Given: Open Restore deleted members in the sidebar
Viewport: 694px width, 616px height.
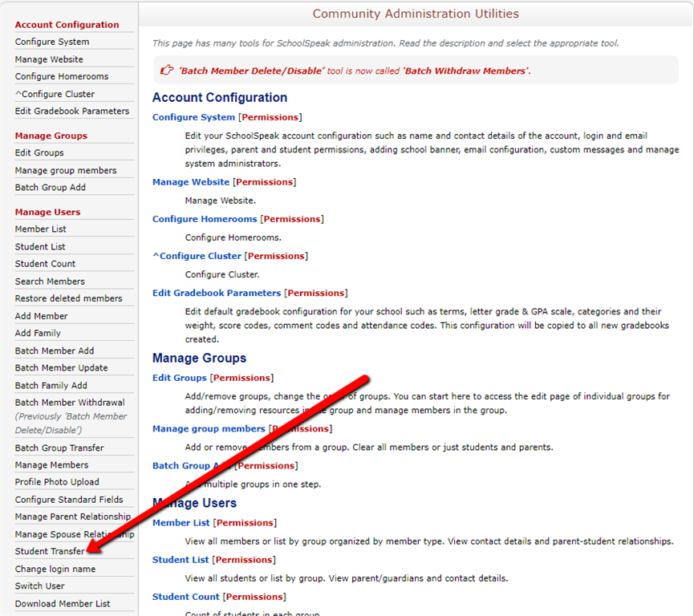Looking at the screenshot, I should [x=68, y=298].
